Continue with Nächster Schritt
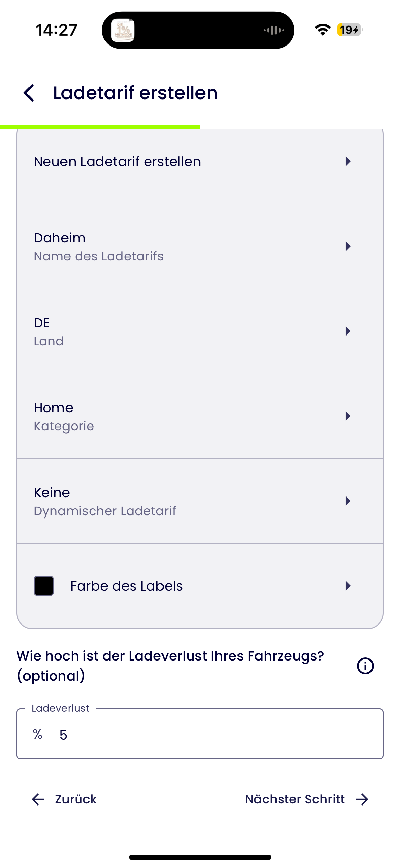Image resolution: width=400 pixels, height=868 pixels. [x=307, y=799]
